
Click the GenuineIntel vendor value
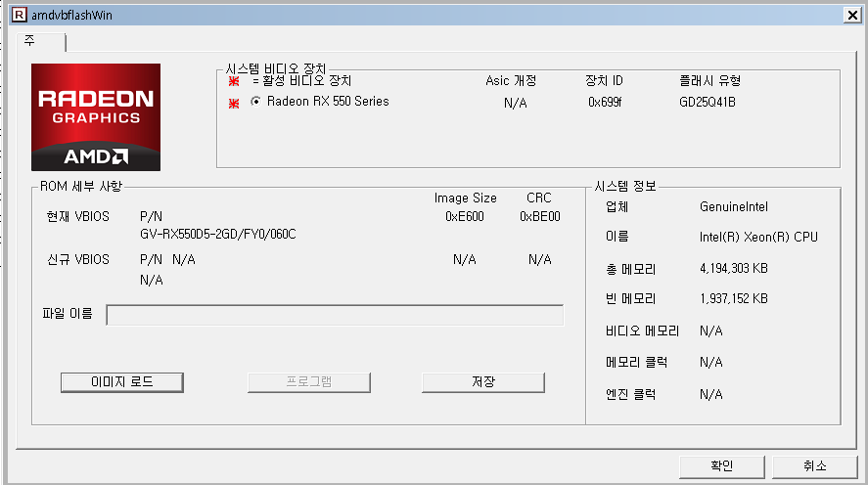pyautogui.click(x=734, y=207)
